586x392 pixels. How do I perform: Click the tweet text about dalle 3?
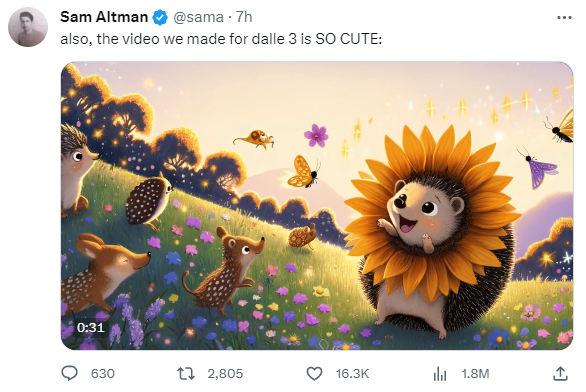(221, 39)
